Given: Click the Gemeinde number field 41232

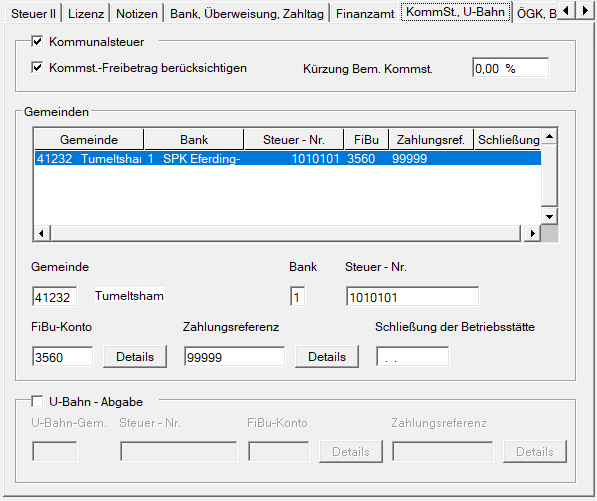Looking at the screenshot, I should click(54, 297).
